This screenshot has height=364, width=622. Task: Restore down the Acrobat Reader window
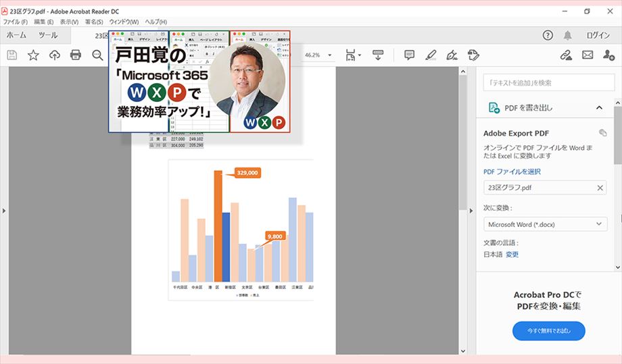[587, 11]
